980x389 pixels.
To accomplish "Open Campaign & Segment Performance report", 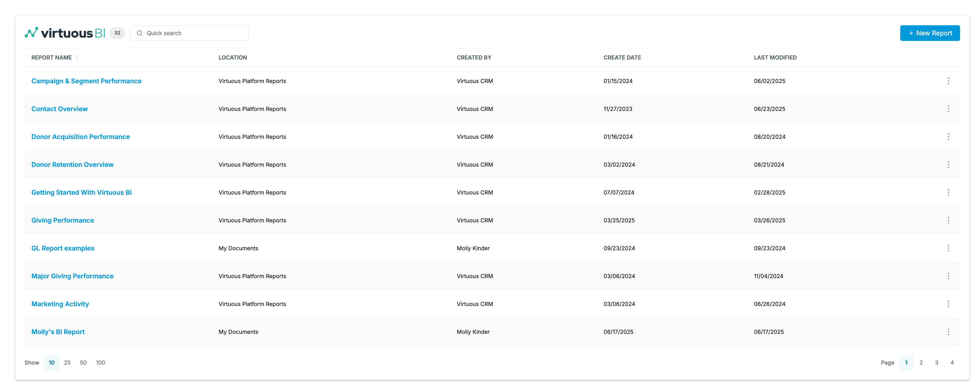I will click(86, 81).
